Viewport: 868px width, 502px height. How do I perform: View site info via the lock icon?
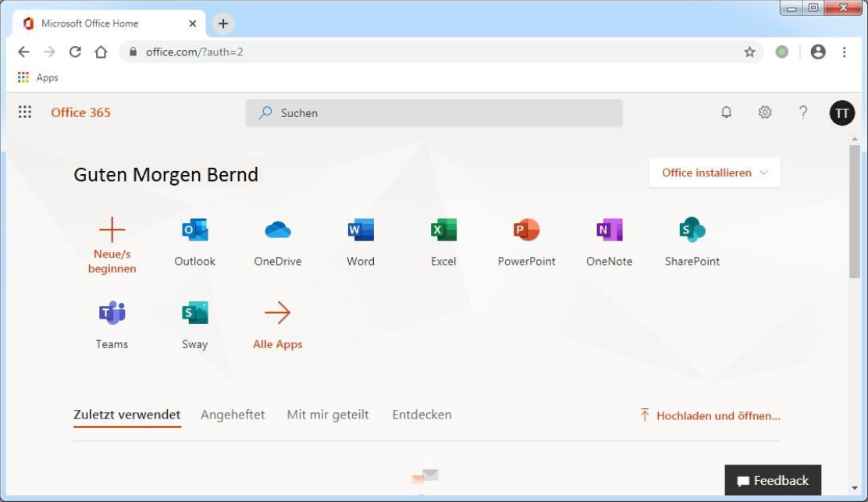pos(133,52)
